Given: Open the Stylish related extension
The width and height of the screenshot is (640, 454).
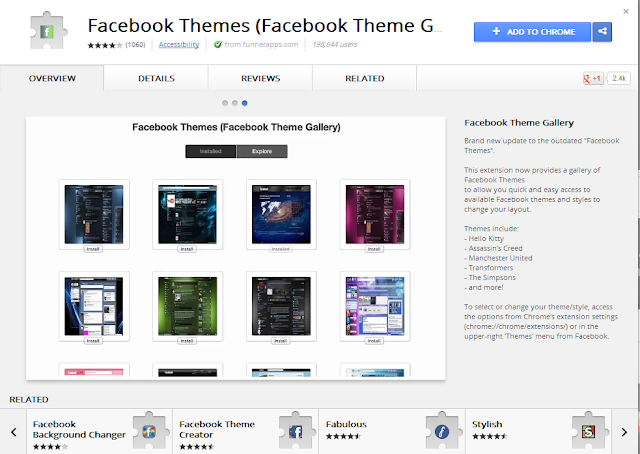Looking at the screenshot, I should coord(538,432).
